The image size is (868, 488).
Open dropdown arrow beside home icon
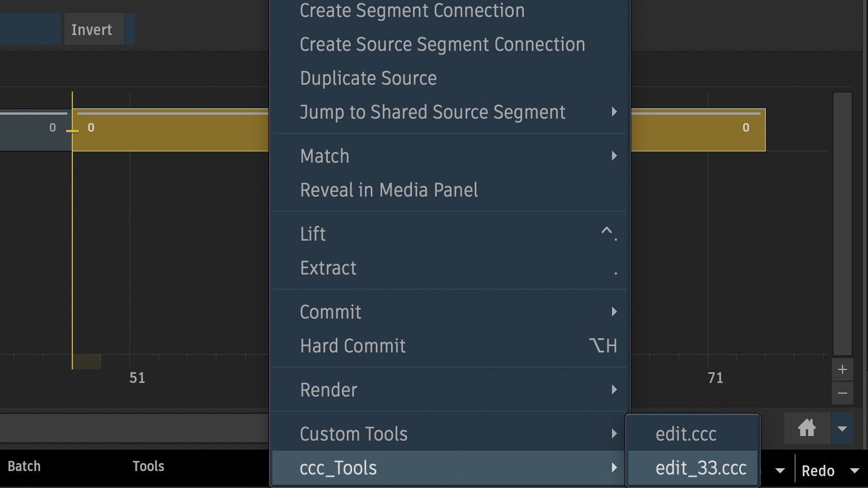pos(842,429)
